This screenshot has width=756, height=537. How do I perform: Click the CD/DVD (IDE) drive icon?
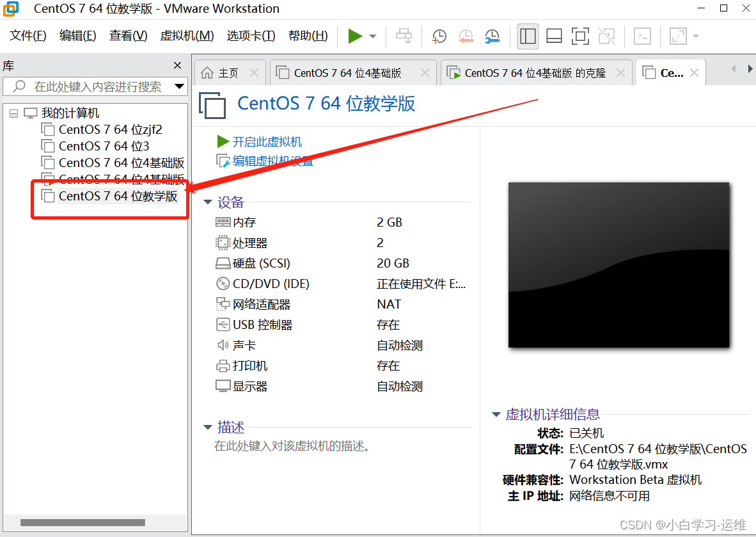[223, 284]
